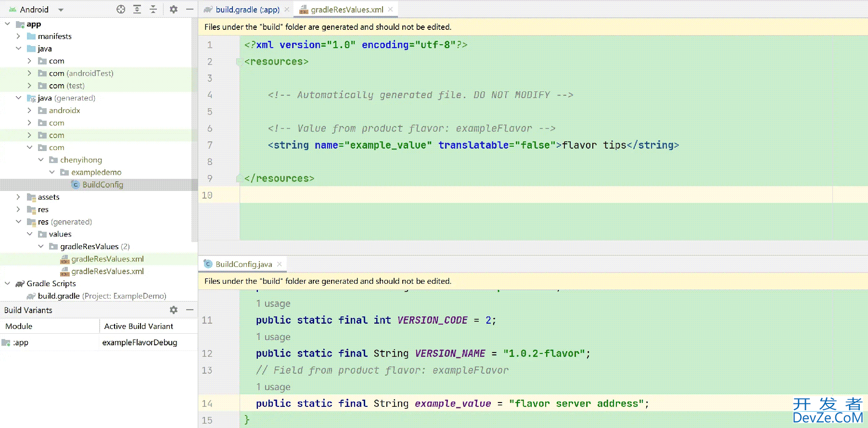Fold the resources tag at line 2
The height and width of the screenshot is (428, 868).
pyautogui.click(x=239, y=62)
